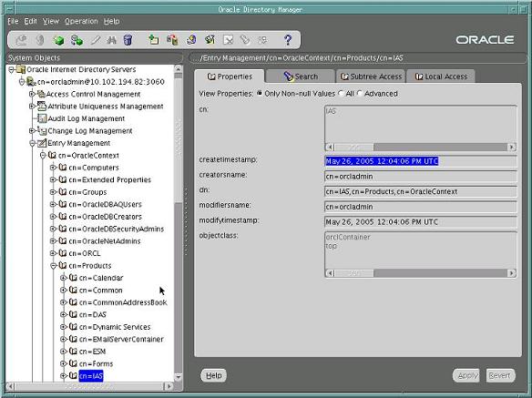Collapse the cn=OracleContext tree node
The width and height of the screenshot is (532, 398).
pos(43,156)
